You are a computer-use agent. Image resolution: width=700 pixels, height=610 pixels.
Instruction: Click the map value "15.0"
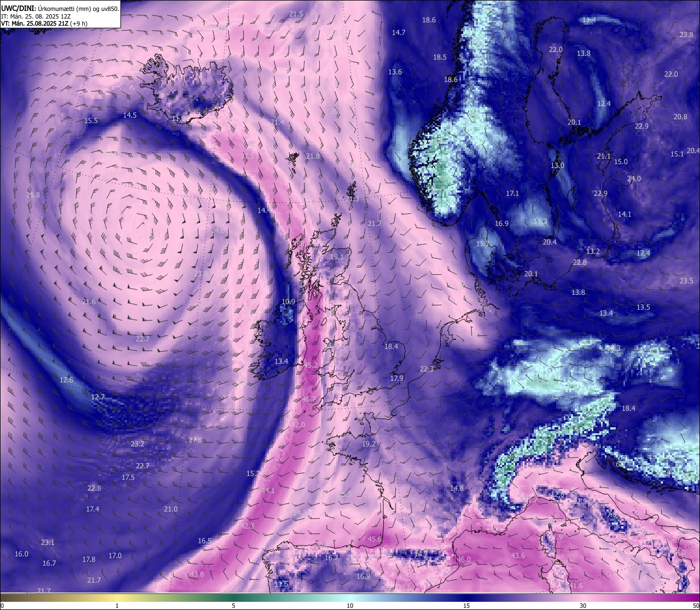621,161
